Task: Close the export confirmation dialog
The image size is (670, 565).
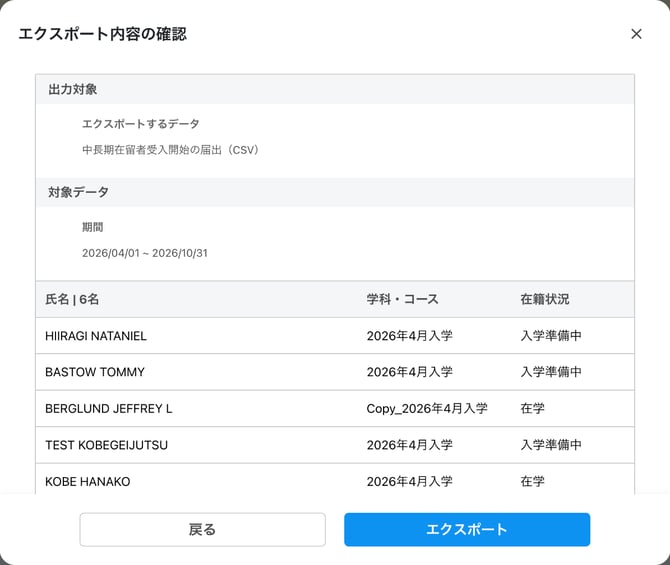Action: (636, 34)
